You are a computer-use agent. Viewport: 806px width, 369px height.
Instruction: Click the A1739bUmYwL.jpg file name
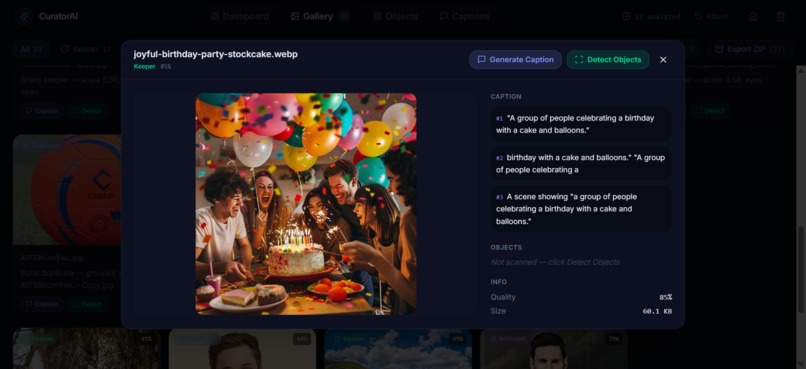(x=51, y=257)
